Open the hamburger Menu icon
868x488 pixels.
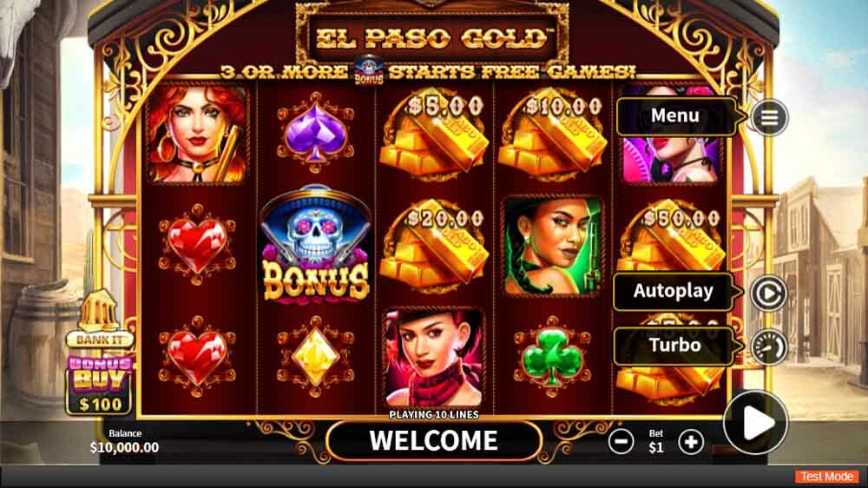(769, 117)
